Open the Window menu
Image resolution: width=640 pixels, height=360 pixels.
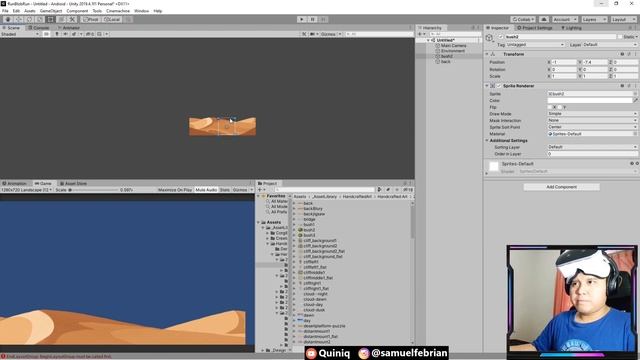[142, 11]
